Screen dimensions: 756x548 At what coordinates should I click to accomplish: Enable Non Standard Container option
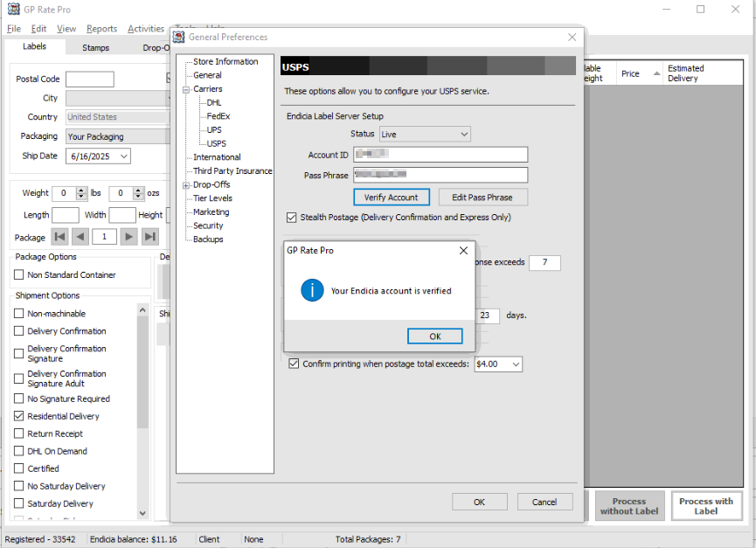coord(19,274)
